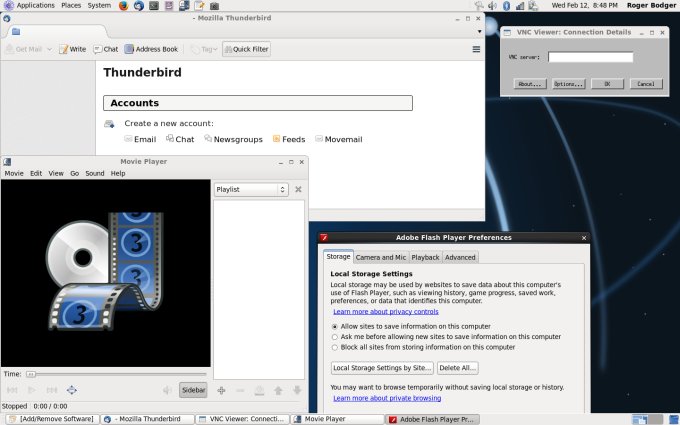Click the Write button in Thunderbird

pyautogui.click(x=72, y=49)
